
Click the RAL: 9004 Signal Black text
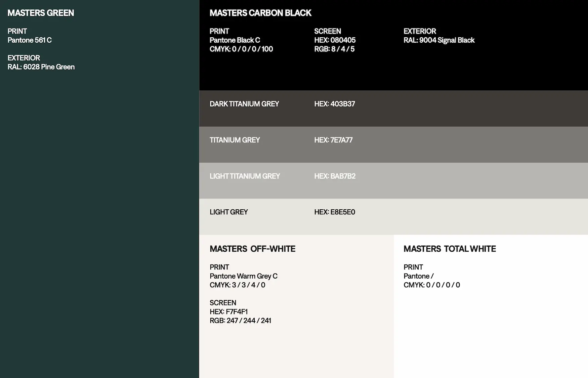point(439,40)
